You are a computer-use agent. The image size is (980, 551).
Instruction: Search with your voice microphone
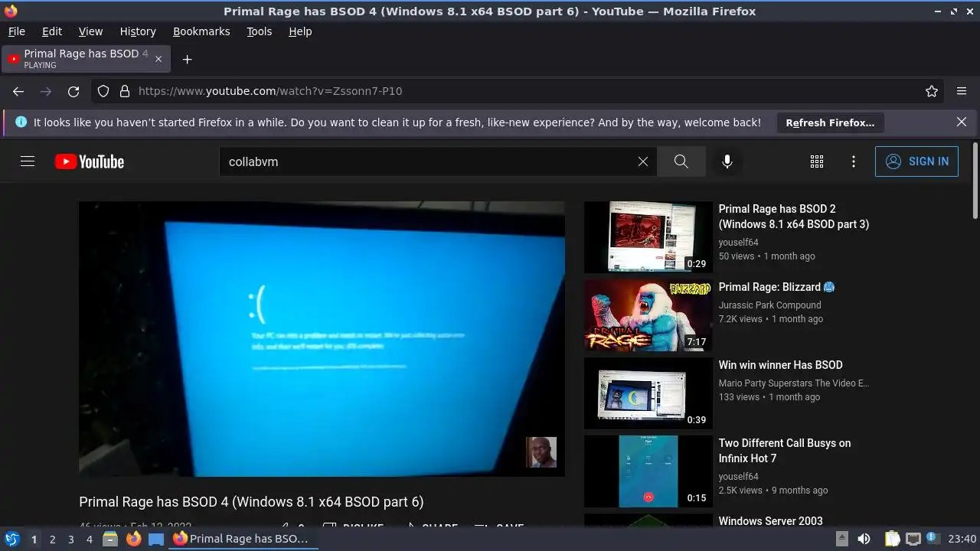click(727, 161)
